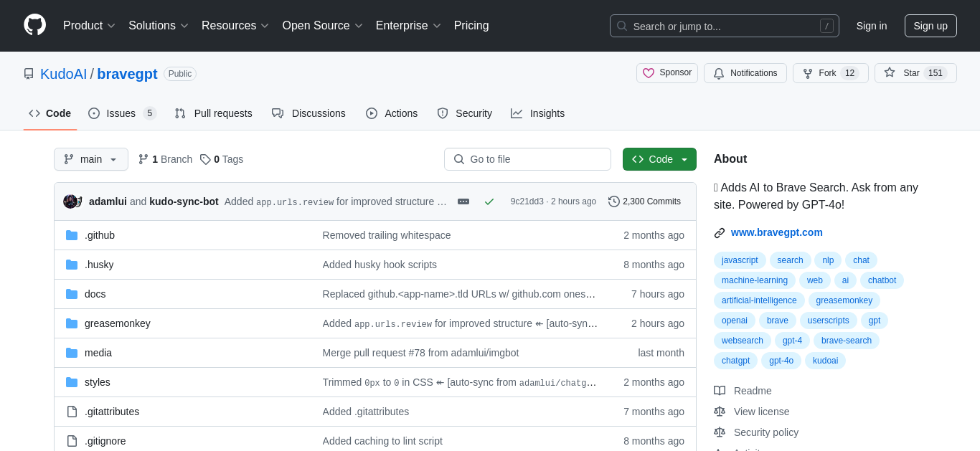Viewport: 980px width, 451px height.
Task: Click the link icon beside www.bravegpt.com
Action: 720,232
